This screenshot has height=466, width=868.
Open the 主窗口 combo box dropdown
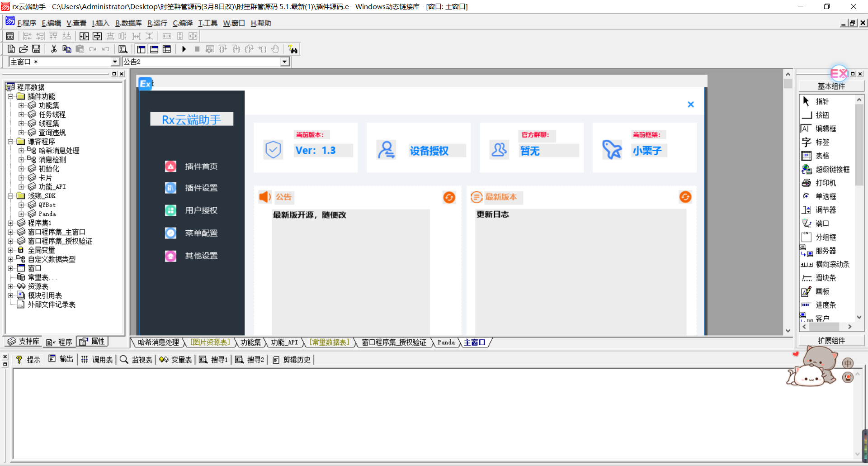coord(115,62)
